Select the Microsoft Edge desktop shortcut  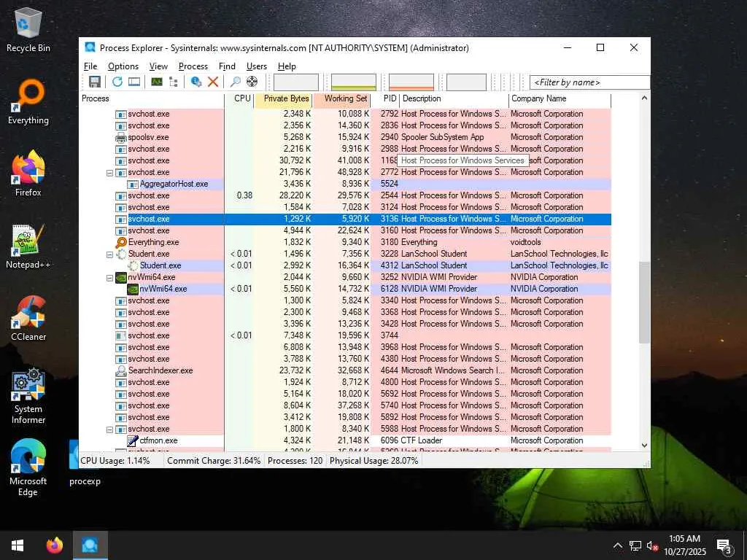(28, 468)
